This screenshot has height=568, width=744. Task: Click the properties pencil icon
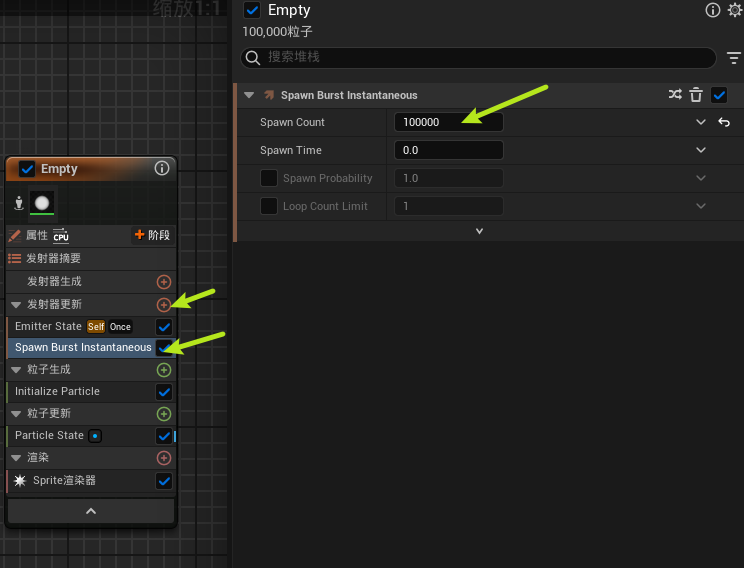(15, 235)
